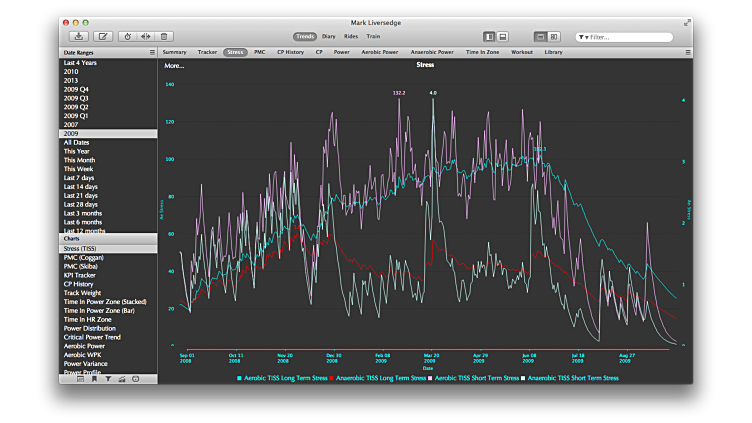The image size is (752, 423).
Task: Expand the More... chart options
Action: coord(174,65)
